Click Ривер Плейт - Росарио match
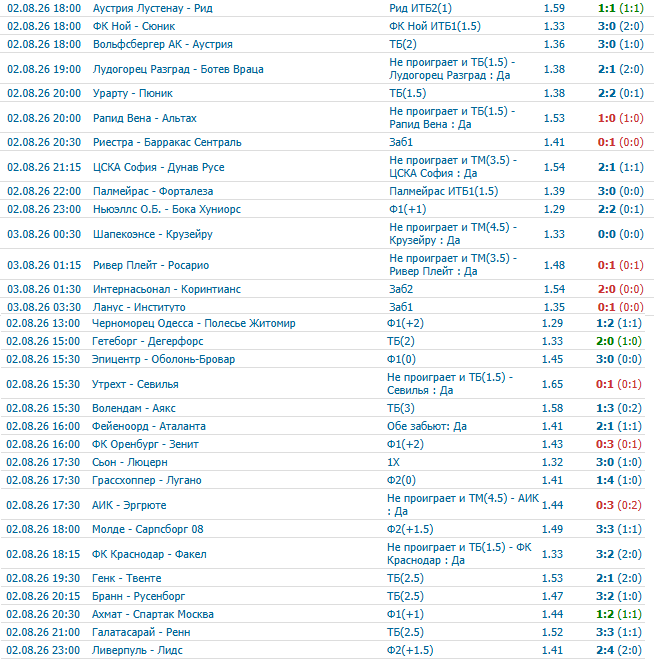 click(151, 265)
